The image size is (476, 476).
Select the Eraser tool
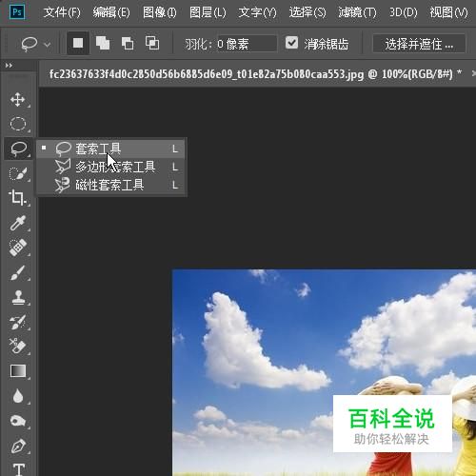[18, 346]
